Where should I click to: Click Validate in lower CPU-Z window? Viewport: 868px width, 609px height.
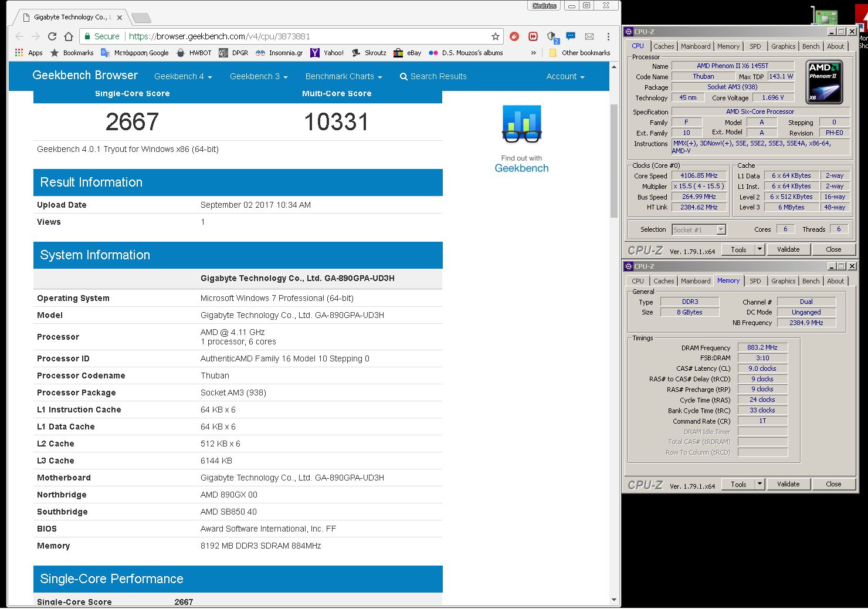pyautogui.click(x=788, y=484)
